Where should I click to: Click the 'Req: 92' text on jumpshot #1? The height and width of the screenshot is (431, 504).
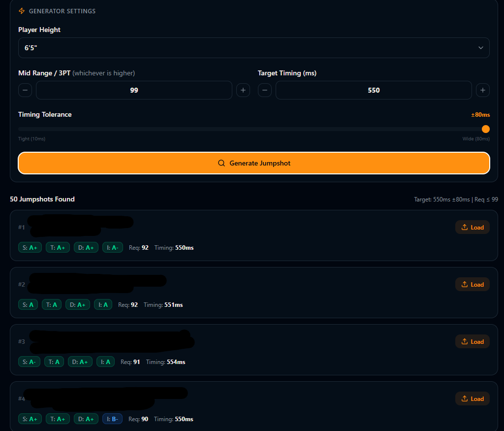[138, 247]
